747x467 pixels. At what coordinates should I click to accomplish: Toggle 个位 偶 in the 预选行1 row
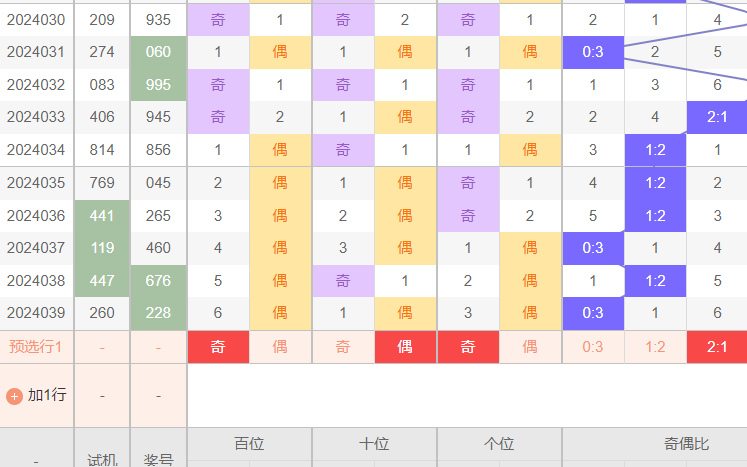tap(530, 347)
